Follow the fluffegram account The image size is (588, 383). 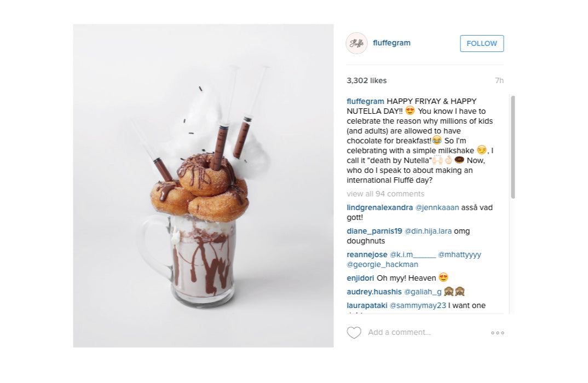[482, 43]
